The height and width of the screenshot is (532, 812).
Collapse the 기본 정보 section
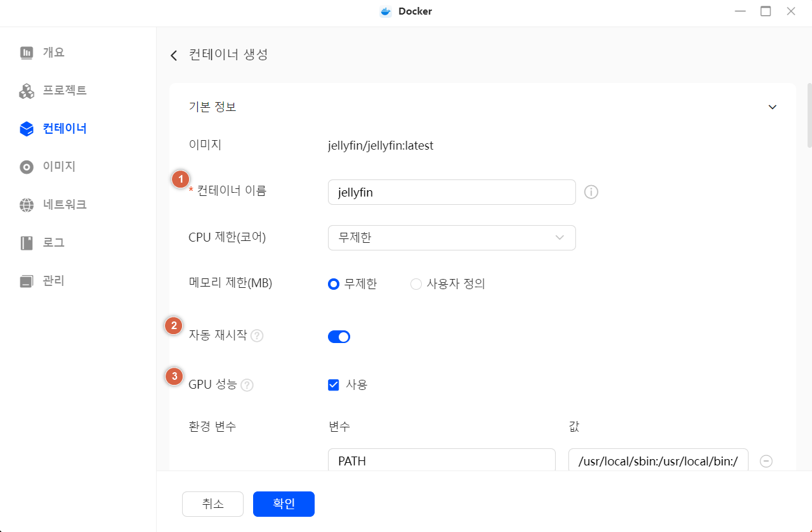tap(773, 107)
